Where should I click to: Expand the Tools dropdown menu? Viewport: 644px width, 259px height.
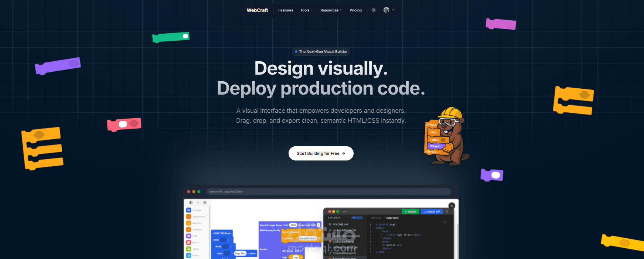(x=307, y=10)
